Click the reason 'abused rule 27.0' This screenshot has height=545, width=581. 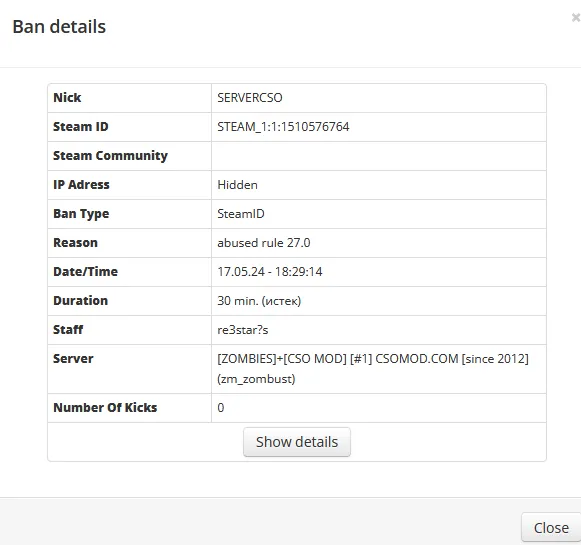pyautogui.click(x=264, y=243)
